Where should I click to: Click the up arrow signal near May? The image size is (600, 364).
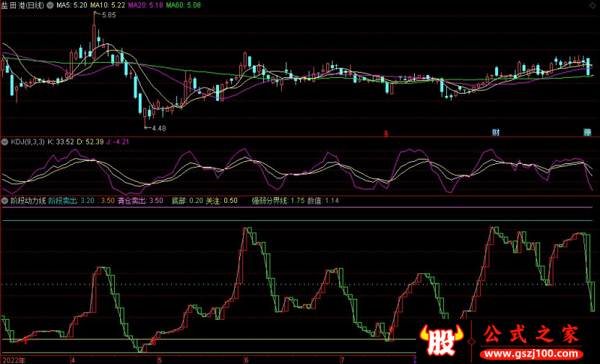tap(153, 342)
